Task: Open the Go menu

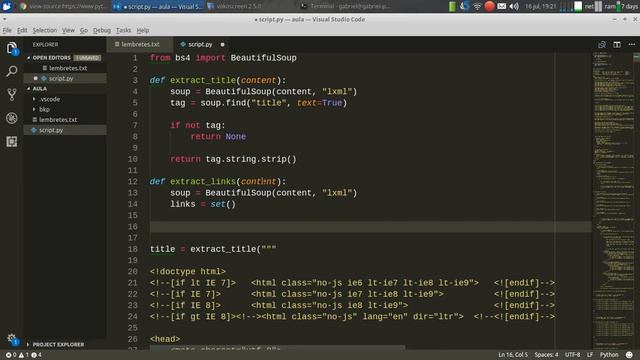Action: click(84, 30)
